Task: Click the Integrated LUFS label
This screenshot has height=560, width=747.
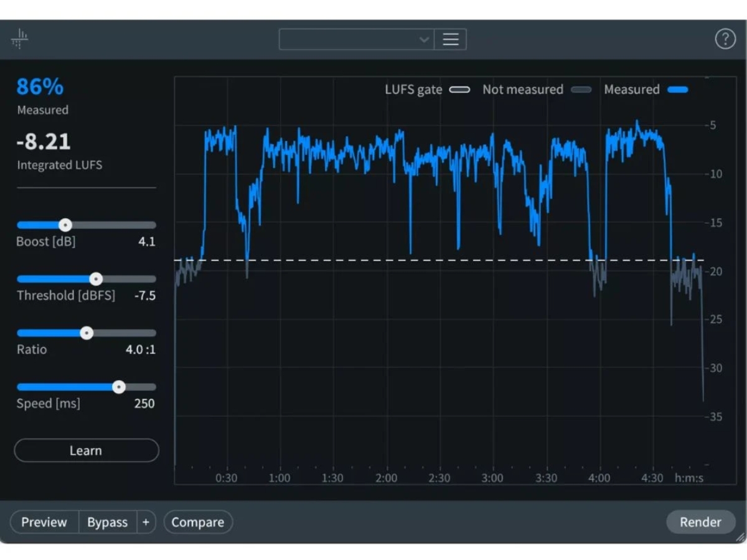Action: click(60, 166)
